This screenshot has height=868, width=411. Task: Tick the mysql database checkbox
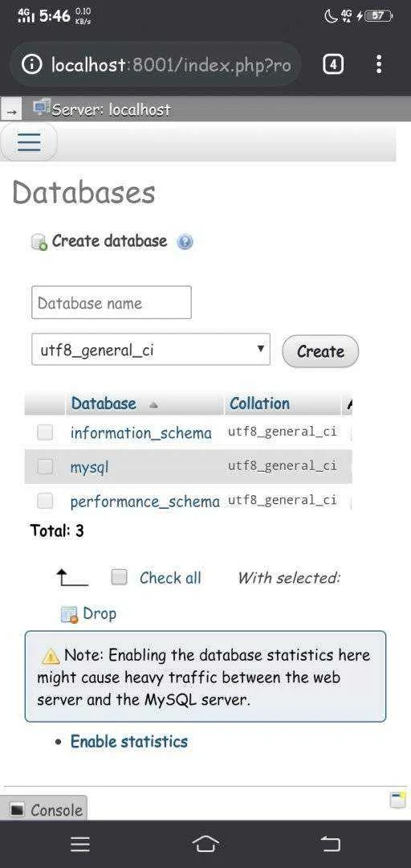click(x=45, y=467)
